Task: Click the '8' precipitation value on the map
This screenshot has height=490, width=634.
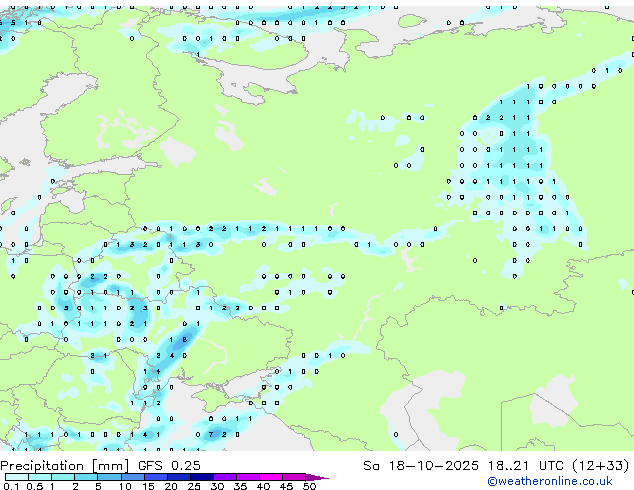Action: [185, 340]
